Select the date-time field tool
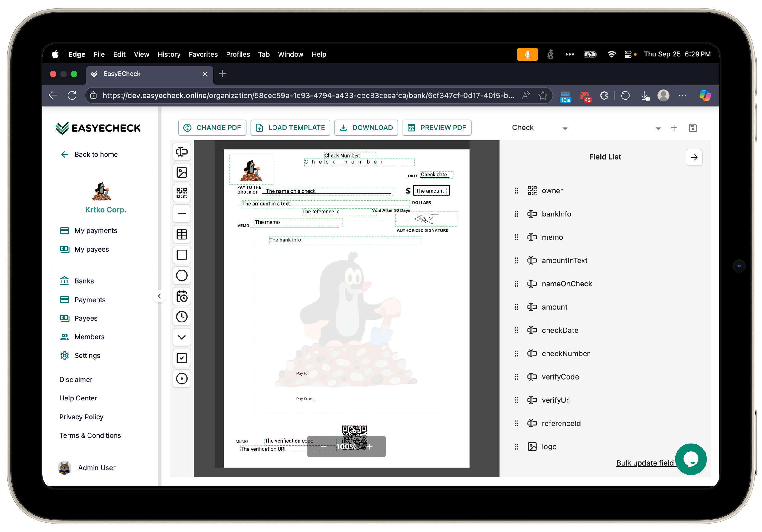Image resolution: width=762 pixels, height=532 pixels. pos(182,296)
